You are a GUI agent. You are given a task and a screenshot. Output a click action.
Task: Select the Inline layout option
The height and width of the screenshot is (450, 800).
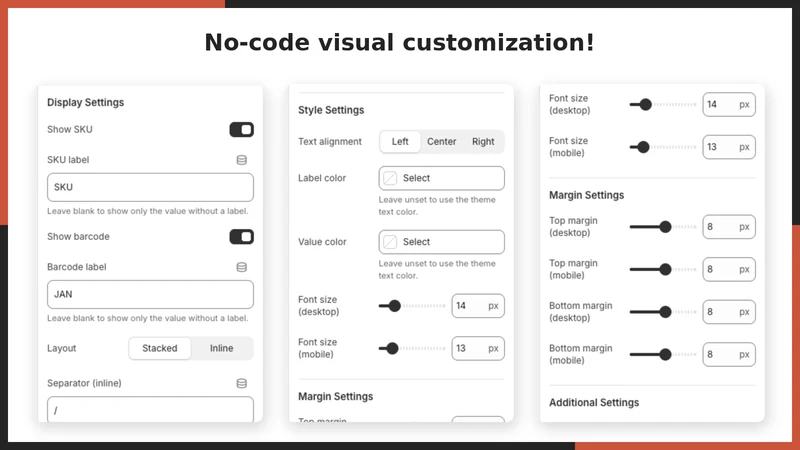click(x=221, y=348)
